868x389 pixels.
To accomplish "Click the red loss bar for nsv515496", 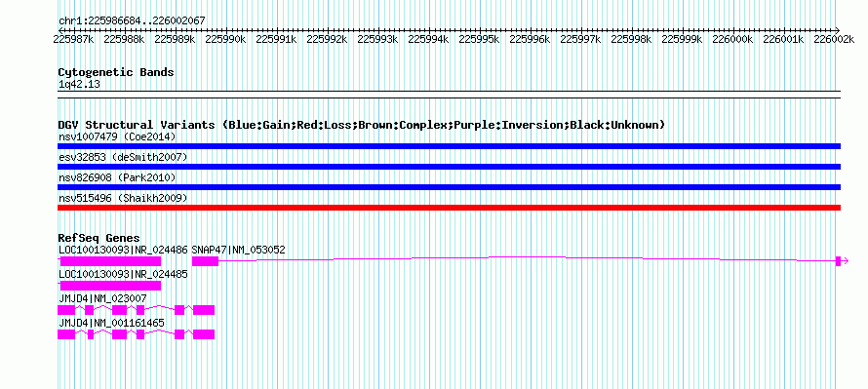I will tap(449, 208).
